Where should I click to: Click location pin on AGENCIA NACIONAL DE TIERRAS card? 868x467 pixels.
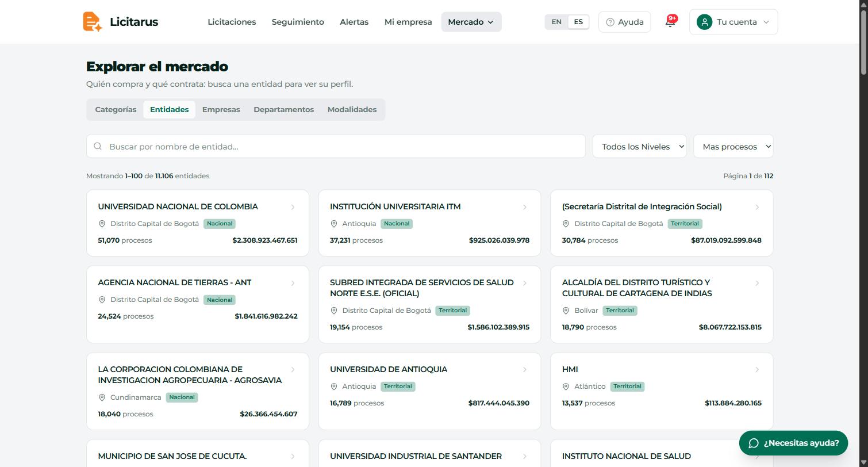pyautogui.click(x=102, y=300)
